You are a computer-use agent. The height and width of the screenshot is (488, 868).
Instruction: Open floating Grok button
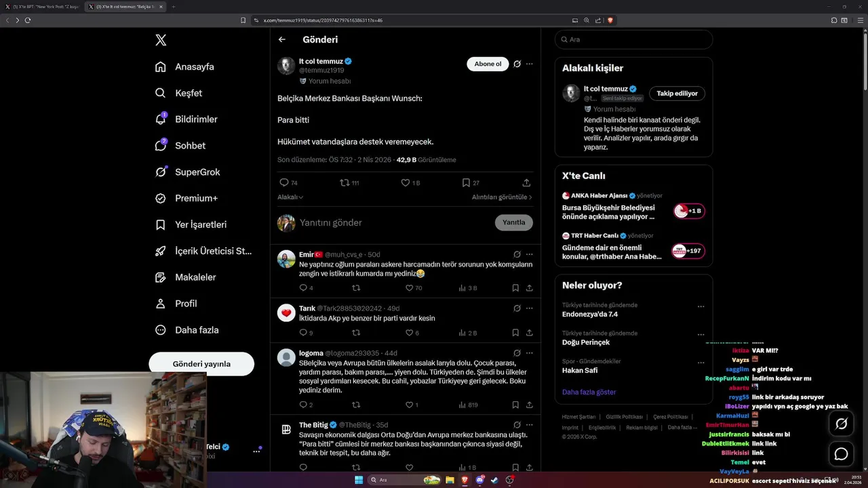[x=841, y=424]
